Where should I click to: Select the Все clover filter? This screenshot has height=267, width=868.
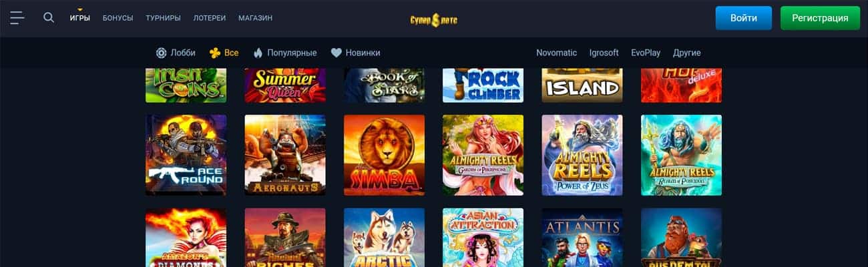(224, 53)
